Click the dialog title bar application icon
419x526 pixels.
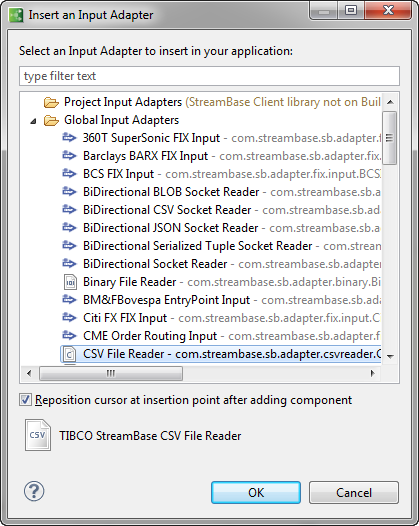click(16, 15)
